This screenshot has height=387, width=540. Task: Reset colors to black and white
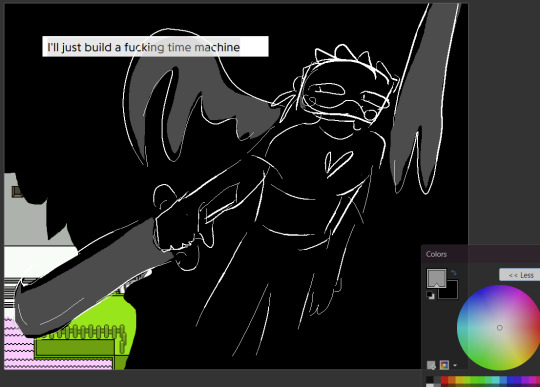pos(430,295)
